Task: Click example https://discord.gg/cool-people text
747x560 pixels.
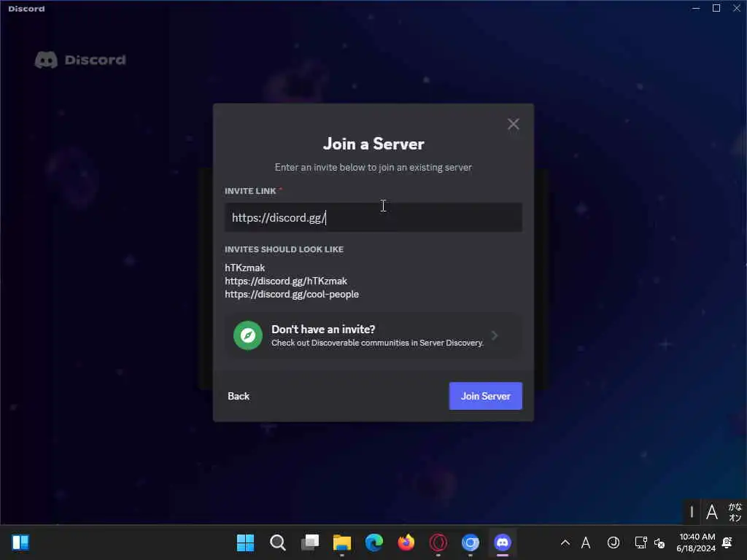Action: coord(292,295)
